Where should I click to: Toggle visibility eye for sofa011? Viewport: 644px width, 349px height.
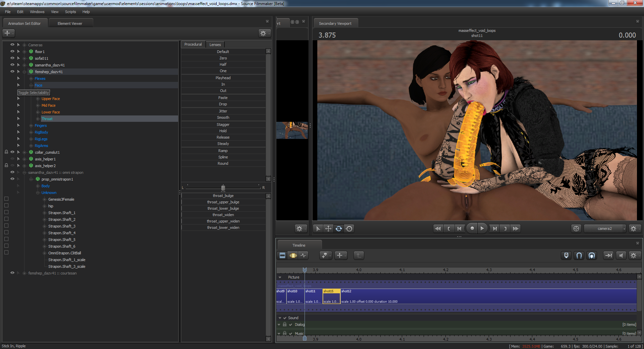(12, 58)
